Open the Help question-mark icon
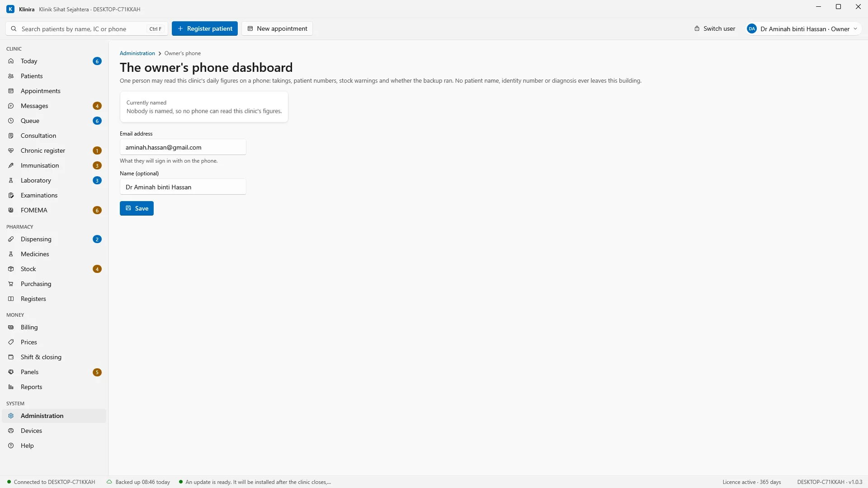868x488 pixels. [x=11, y=446]
